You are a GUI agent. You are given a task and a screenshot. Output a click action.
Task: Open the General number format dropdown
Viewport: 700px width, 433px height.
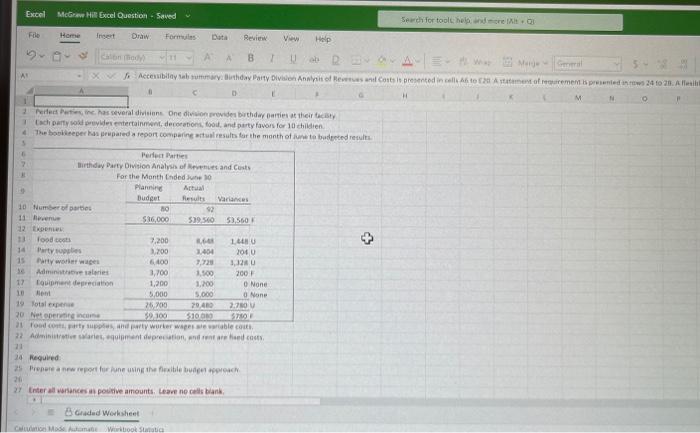pos(617,64)
